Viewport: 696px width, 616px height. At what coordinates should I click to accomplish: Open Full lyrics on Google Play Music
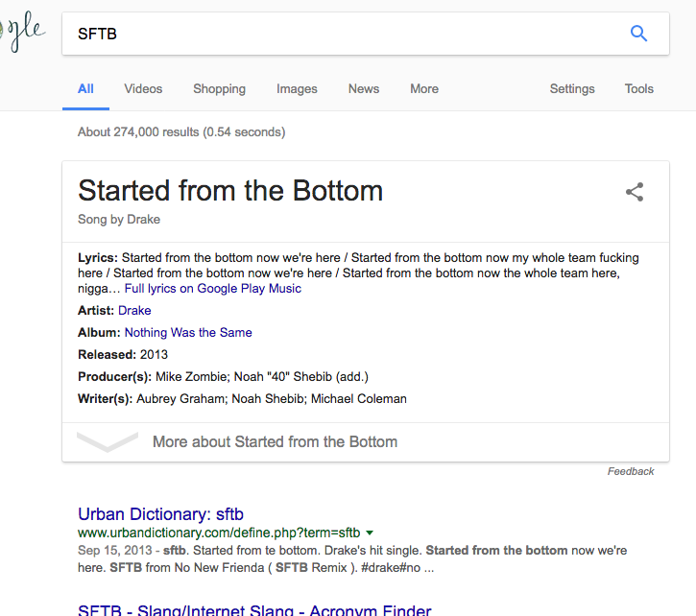(212, 289)
